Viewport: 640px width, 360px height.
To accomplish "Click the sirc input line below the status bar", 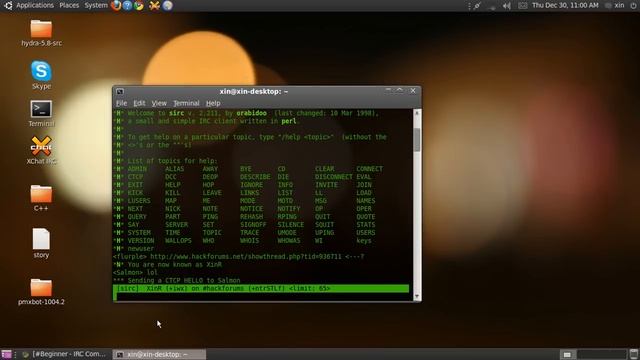I will 261,297.
